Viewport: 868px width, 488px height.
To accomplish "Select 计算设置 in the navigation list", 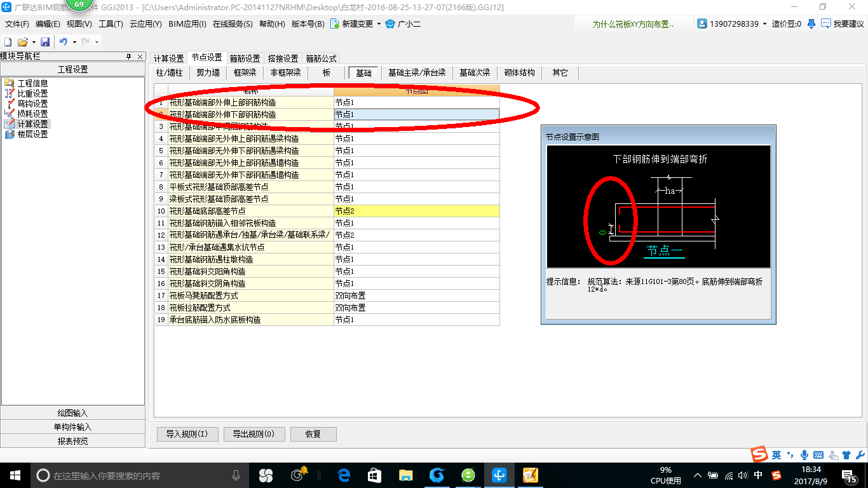I will coord(32,124).
